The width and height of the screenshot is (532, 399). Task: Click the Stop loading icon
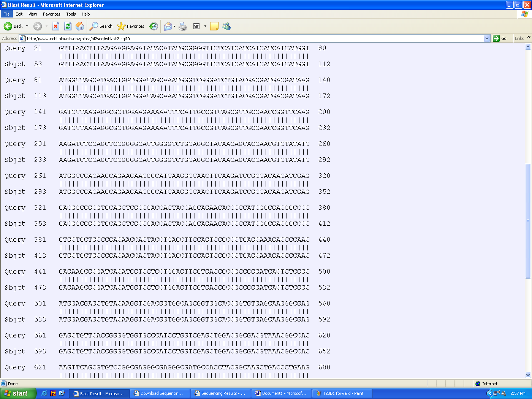[x=55, y=26]
